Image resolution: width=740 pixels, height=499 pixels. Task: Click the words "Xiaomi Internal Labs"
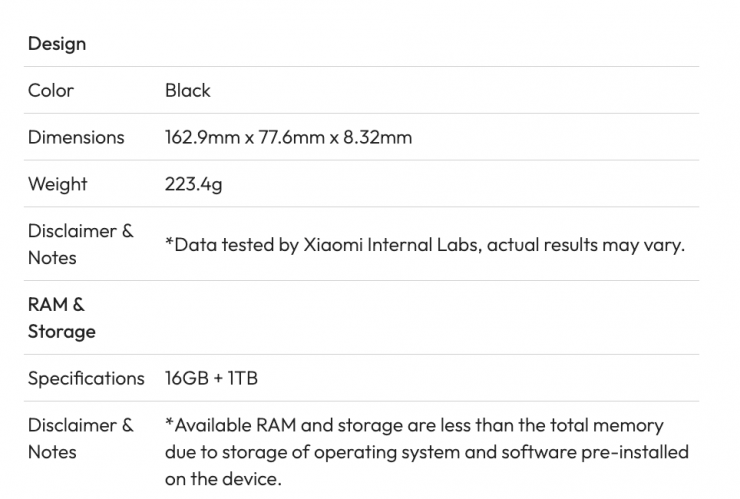(x=390, y=245)
